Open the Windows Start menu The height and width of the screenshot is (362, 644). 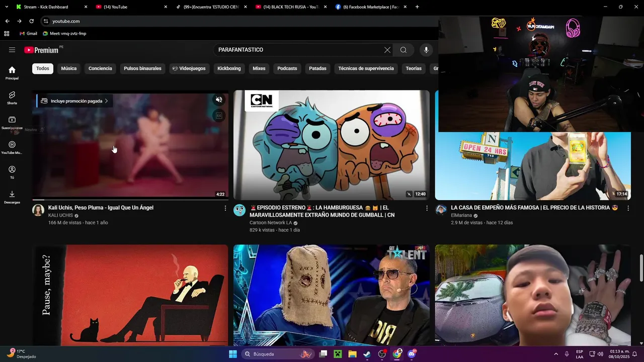(233, 354)
